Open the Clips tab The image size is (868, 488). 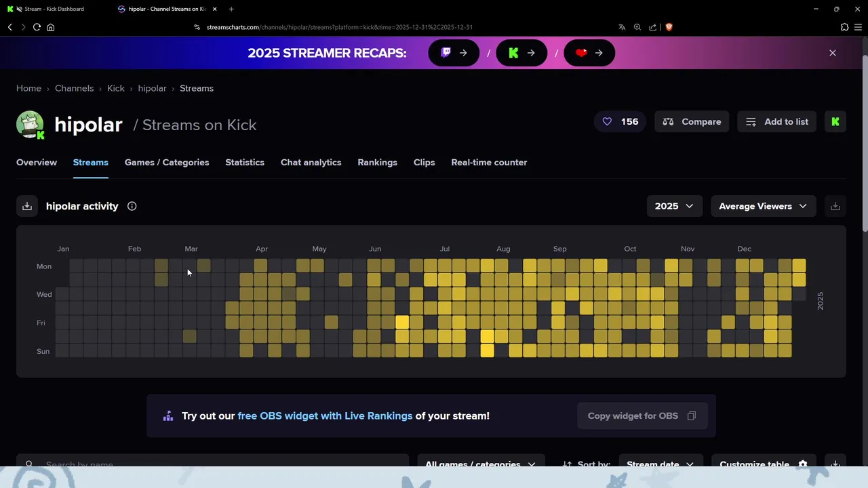point(425,163)
